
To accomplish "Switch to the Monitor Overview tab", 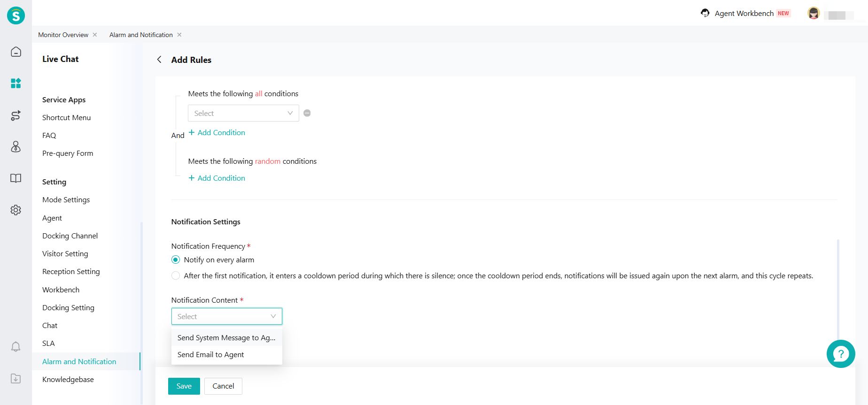I will 63,35.
